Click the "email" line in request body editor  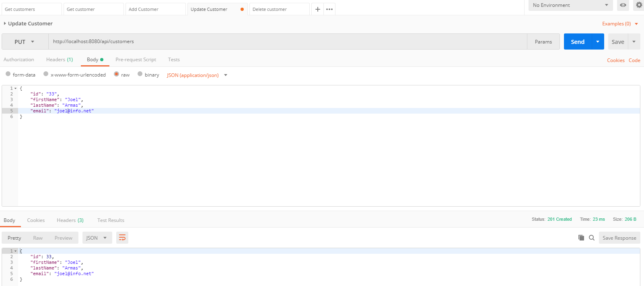click(x=329, y=111)
